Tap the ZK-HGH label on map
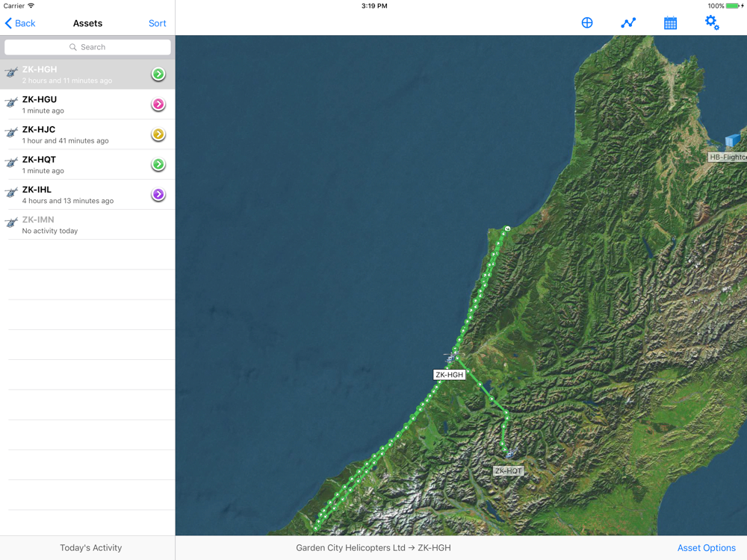 (x=449, y=375)
